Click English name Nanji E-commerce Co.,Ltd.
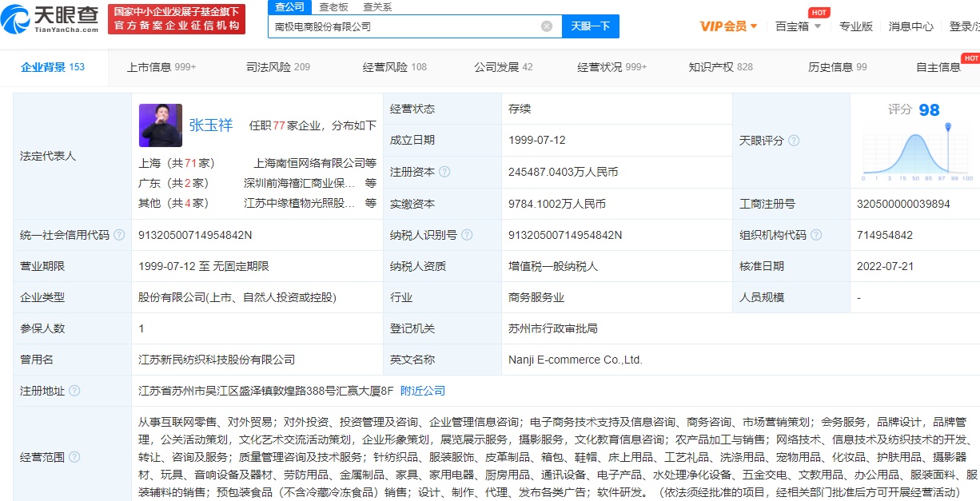 click(x=576, y=360)
